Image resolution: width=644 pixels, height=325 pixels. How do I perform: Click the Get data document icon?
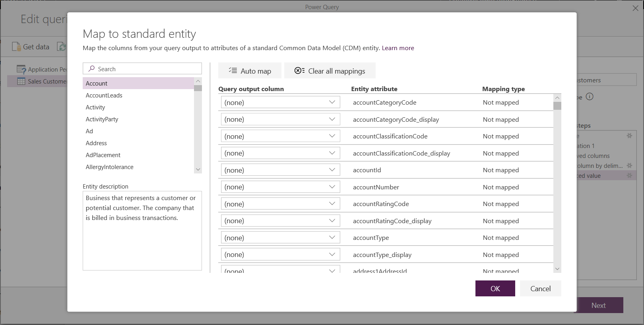click(x=16, y=47)
